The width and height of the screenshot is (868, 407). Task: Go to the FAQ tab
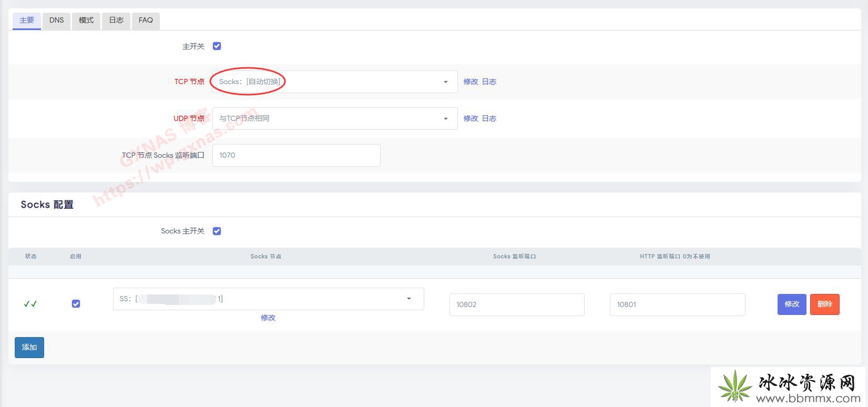coord(146,21)
